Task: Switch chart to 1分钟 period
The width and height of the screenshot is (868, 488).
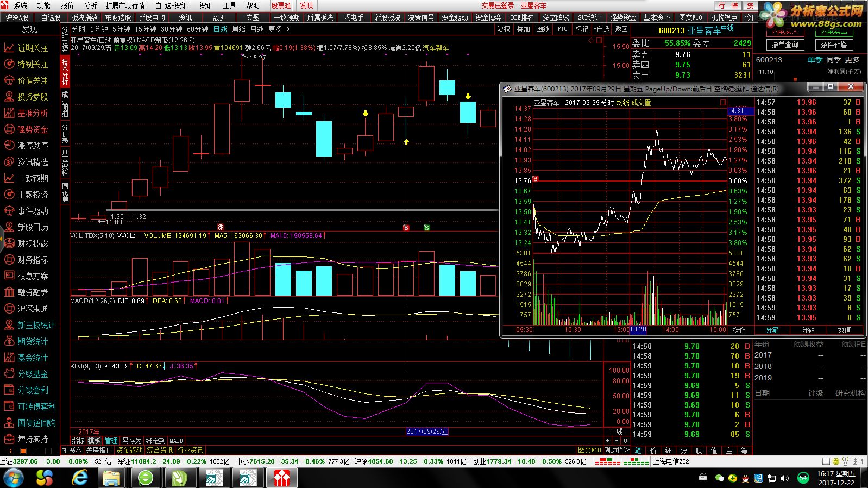Action: [x=99, y=29]
